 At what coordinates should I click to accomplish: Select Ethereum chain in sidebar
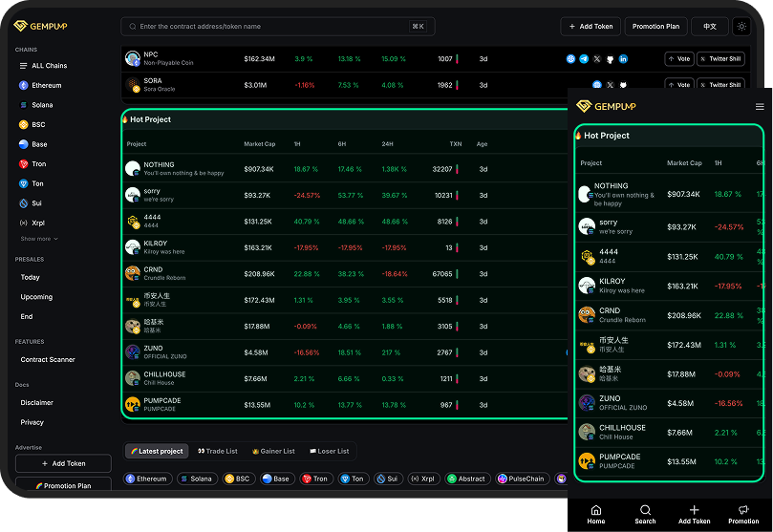pyautogui.click(x=40, y=85)
